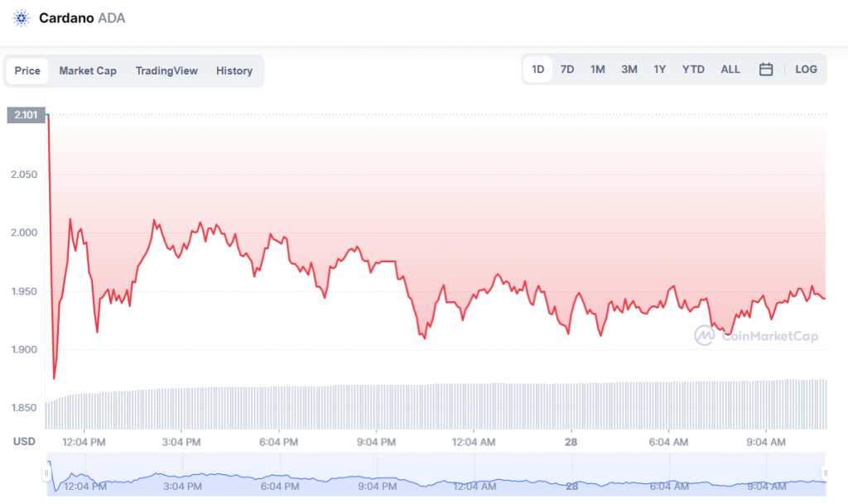
Task: Select the 3M time range
Action: tap(629, 70)
